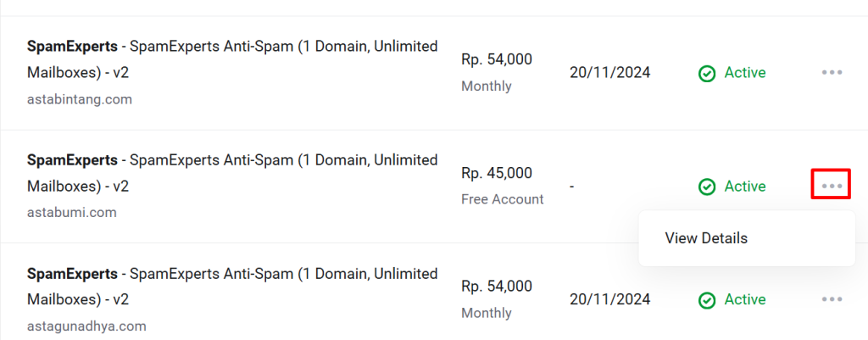Click the 20/11/2024 due date for astabintang.com
Viewport: 868px width, 340px height.
coord(609,73)
